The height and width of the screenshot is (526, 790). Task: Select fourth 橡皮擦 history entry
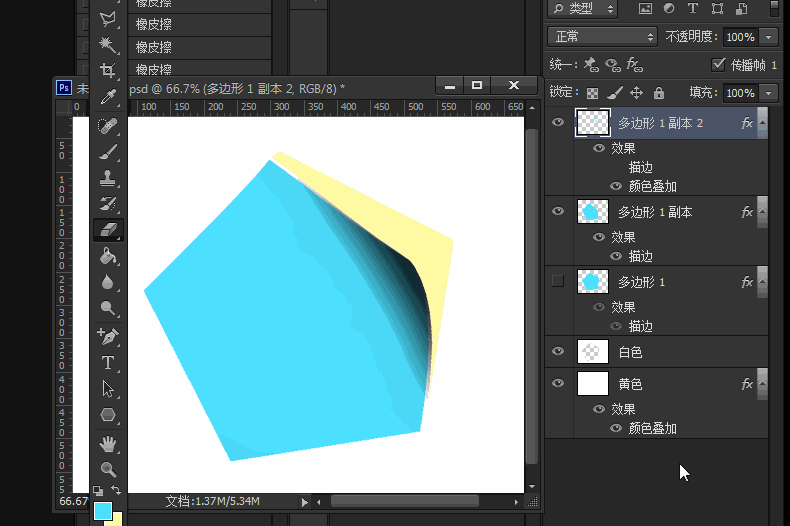point(200,69)
